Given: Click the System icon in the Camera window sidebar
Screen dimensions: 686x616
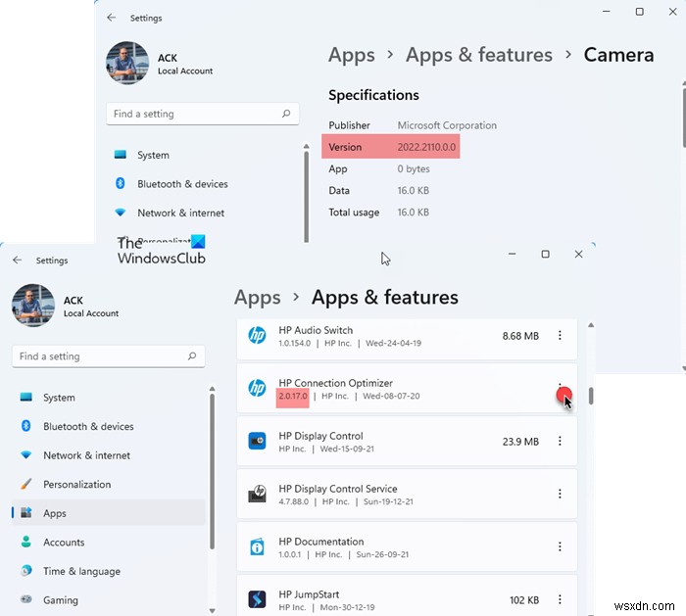Looking at the screenshot, I should point(121,155).
